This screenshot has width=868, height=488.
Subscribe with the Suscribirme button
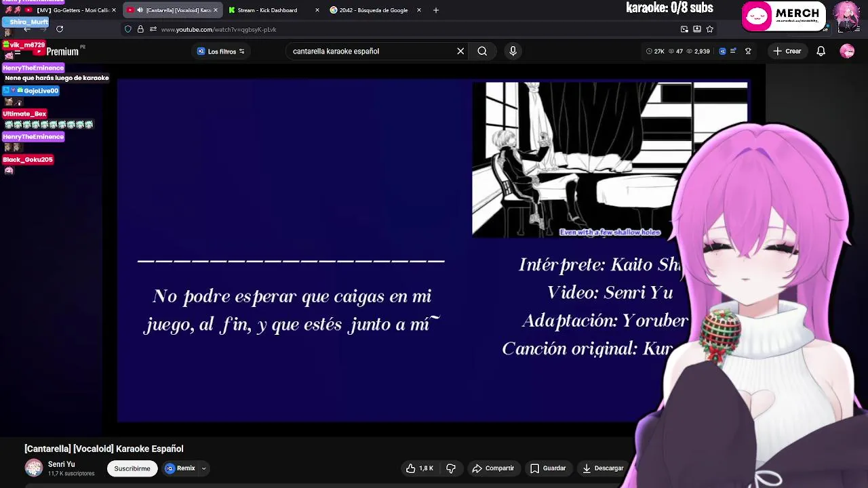(132, 468)
